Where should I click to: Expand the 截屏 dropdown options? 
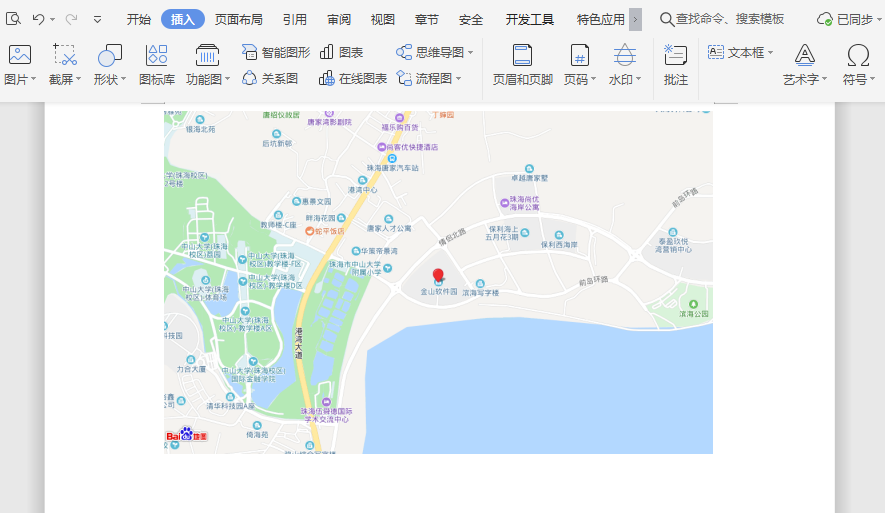coord(78,79)
